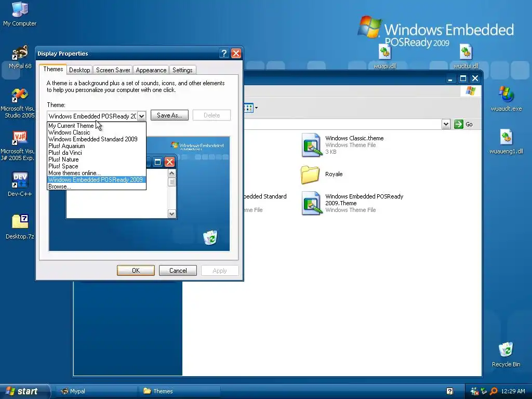The height and width of the screenshot is (399, 532).
Task: Choose Windows Classic theme option
Action: coord(96,132)
